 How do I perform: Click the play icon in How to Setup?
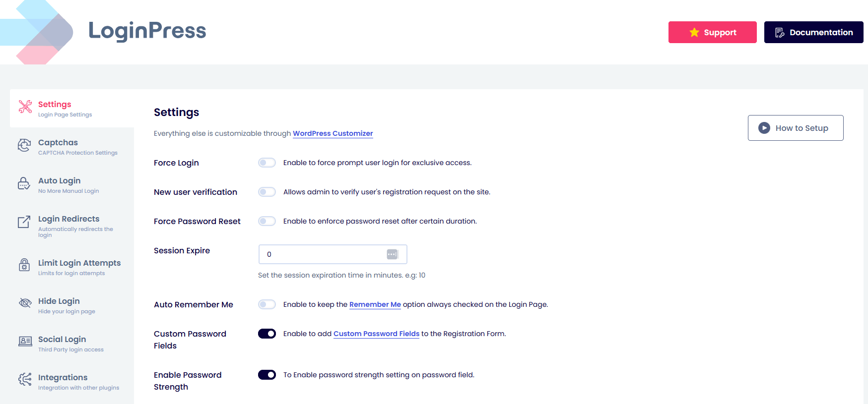[764, 128]
